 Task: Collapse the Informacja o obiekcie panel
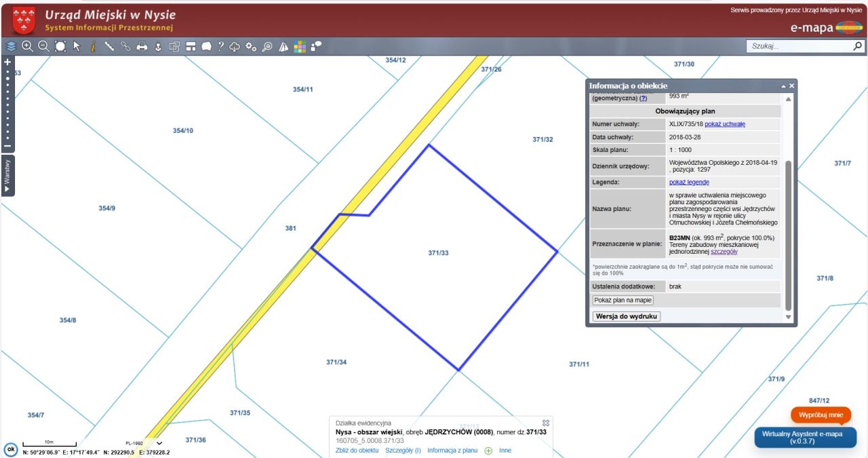click(x=783, y=86)
